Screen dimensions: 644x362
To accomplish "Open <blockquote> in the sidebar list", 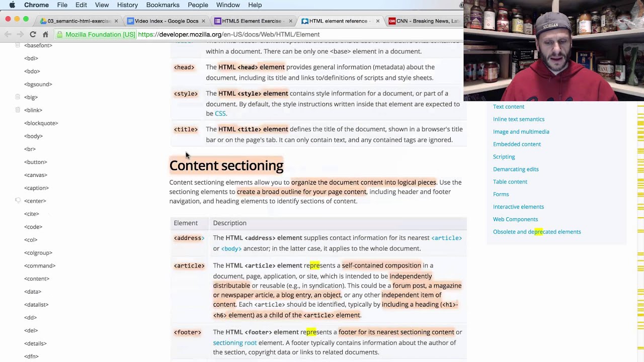I will (41, 123).
